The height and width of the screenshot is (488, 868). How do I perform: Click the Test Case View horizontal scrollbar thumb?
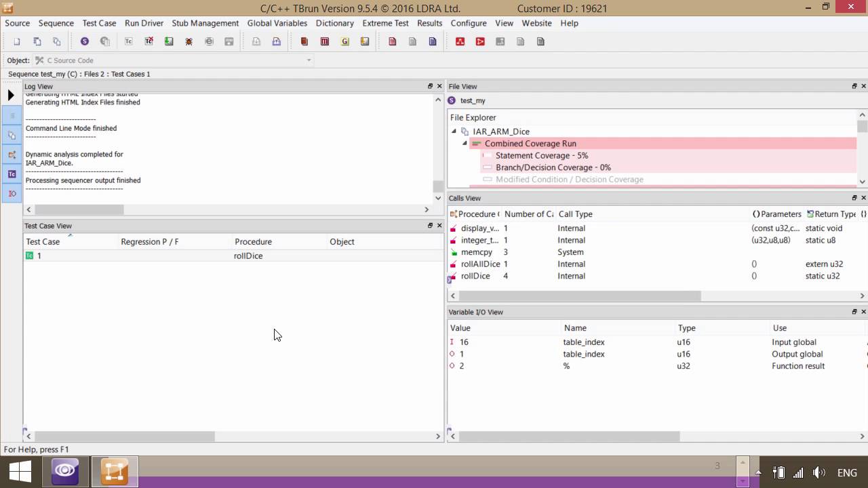[x=125, y=436]
